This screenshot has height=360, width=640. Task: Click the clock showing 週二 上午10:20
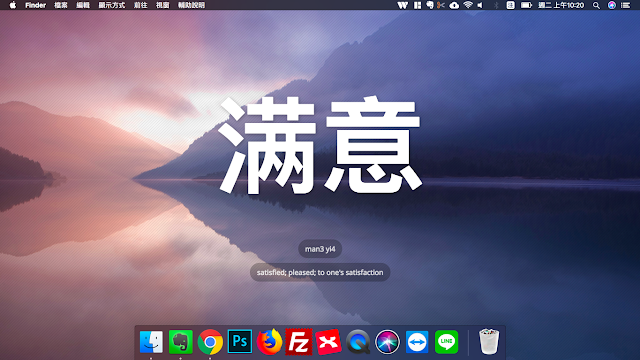click(x=561, y=5)
